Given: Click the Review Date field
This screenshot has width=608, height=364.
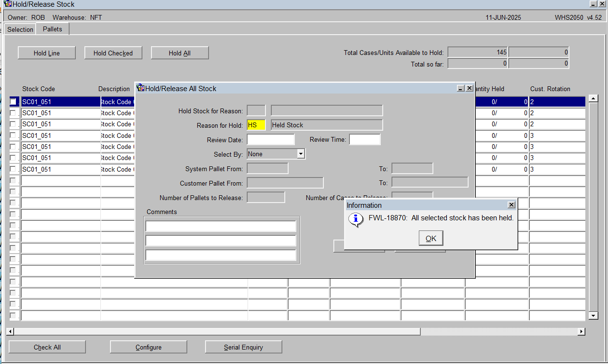Looking at the screenshot, I should [271, 139].
